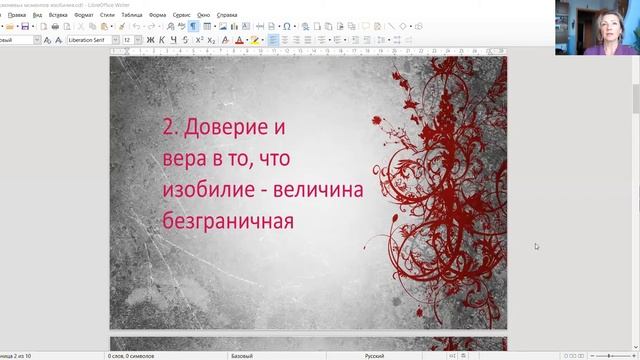The height and width of the screenshot is (360, 640).
Task: Expand the Paste options arrow
Action: click(x=112, y=27)
